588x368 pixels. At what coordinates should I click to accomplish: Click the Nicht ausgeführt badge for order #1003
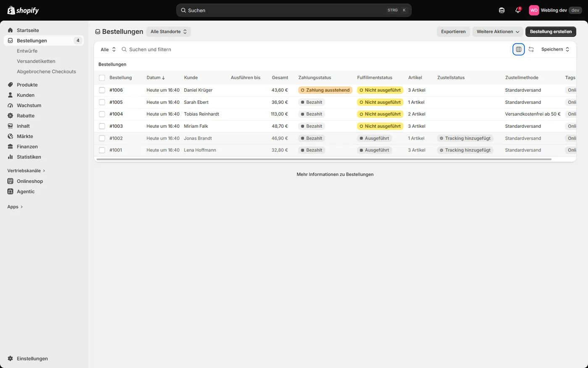380,126
